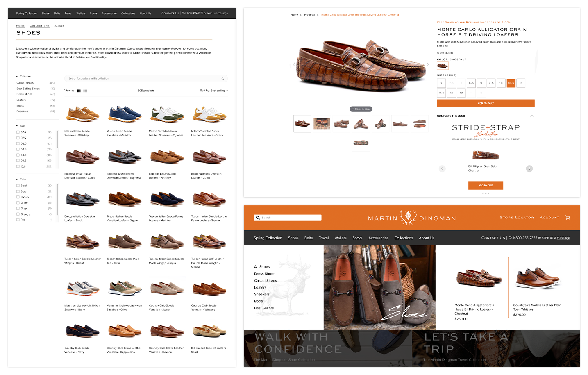Show previous main product image arrow
This screenshot has width=588, height=375.
[294, 64]
